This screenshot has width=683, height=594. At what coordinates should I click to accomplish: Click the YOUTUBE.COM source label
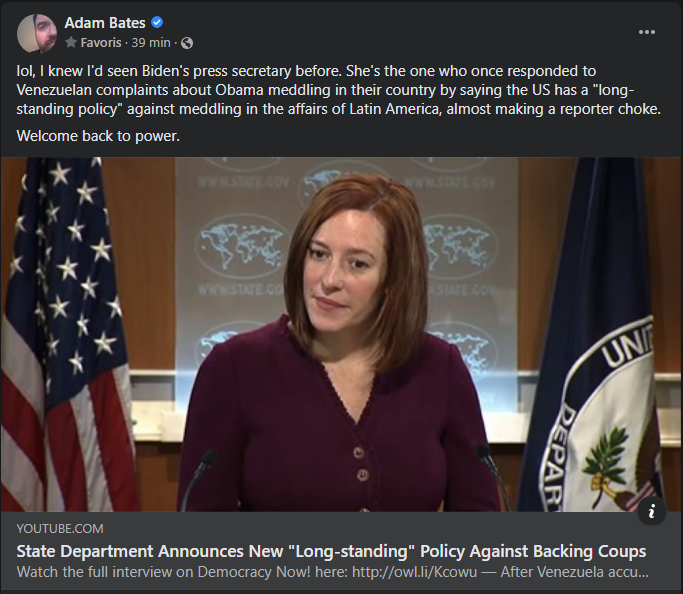(x=60, y=529)
